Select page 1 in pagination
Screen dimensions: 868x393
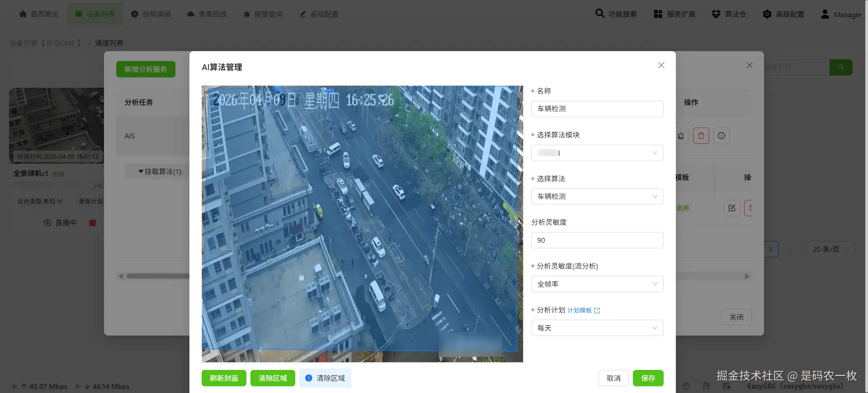point(771,249)
